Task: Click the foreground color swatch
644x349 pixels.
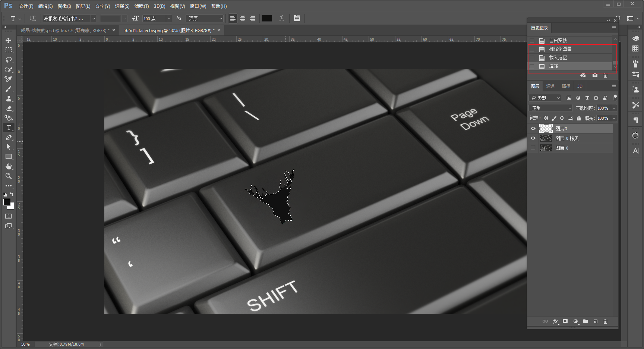Action: click(x=7, y=202)
